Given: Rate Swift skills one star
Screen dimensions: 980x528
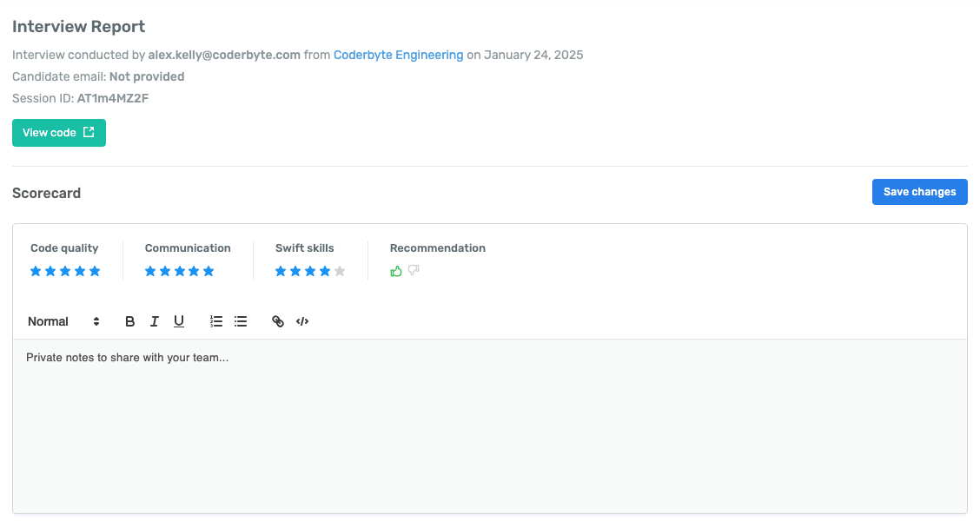Looking at the screenshot, I should pyautogui.click(x=281, y=271).
